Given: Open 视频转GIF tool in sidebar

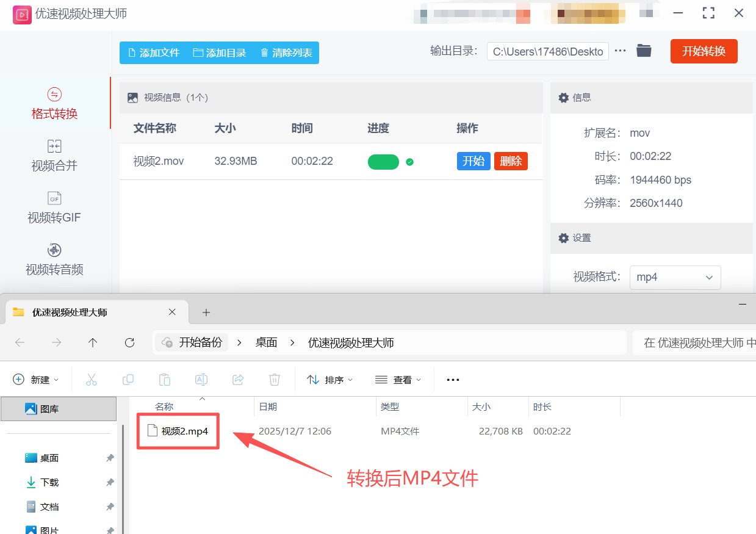Looking at the screenshot, I should tap(54, 207).
